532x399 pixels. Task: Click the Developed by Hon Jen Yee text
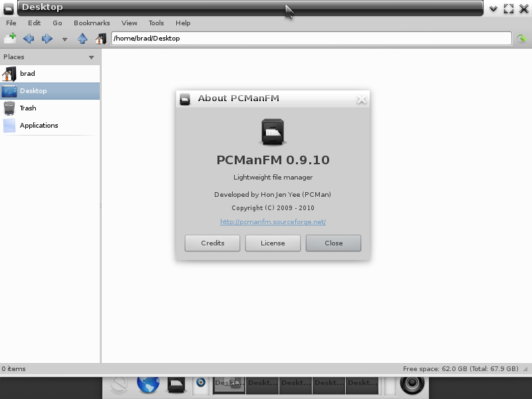coord(273,194)
